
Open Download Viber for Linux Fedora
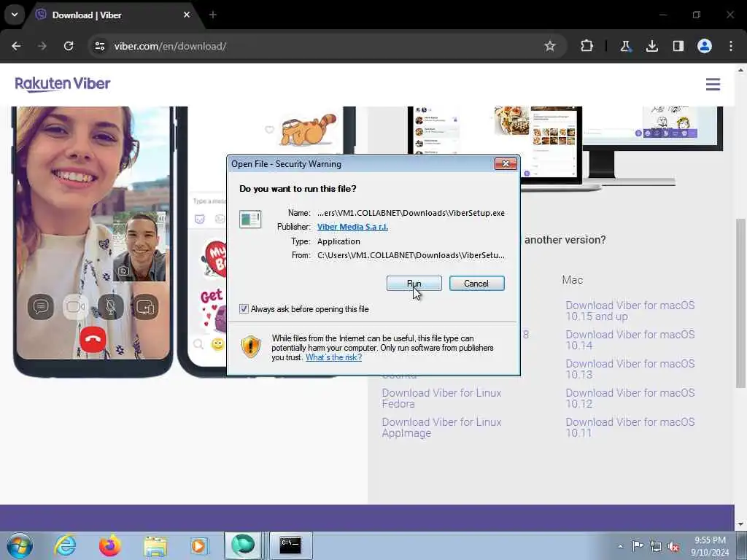[x=441, y=398]
